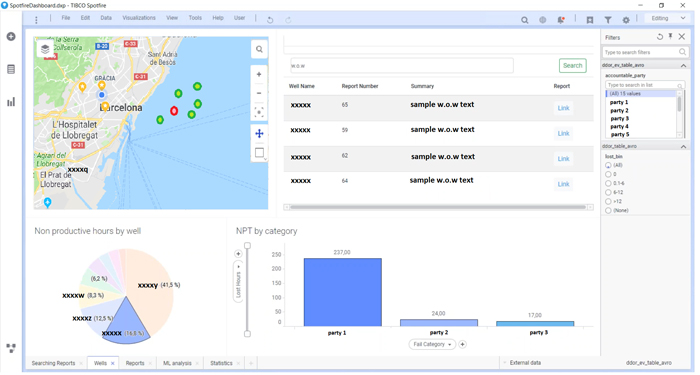The image size is (700, 375).
Task: Click the bottom handle of vertical axis slider
Action: coord(247,333)
